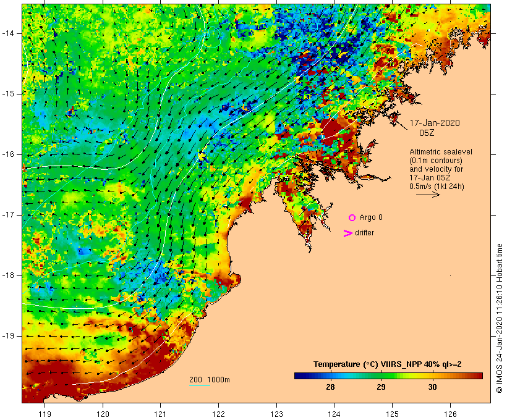Click the 'Altimetric sealevel' caption line
The height and width of the screenshot is (420, 507).
tap(441, 152)
